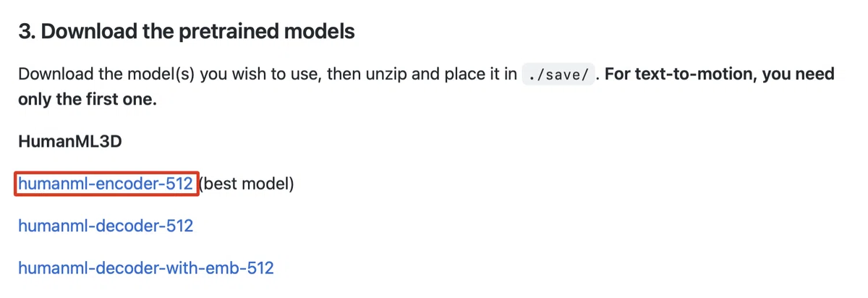Choose the decoder model without embedding

(106, 226)
